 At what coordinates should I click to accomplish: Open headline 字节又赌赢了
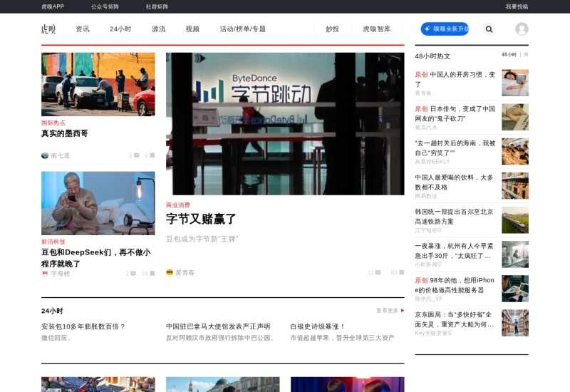(201, 219)
